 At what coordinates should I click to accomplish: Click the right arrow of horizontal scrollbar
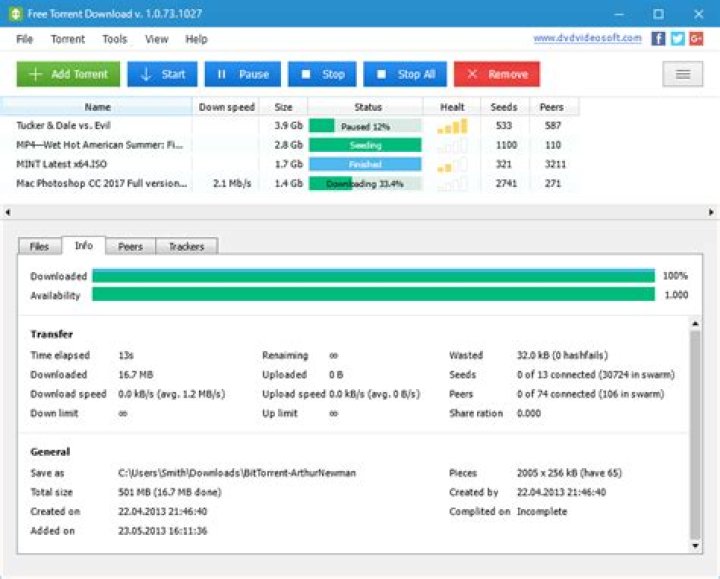click(711, 212)
